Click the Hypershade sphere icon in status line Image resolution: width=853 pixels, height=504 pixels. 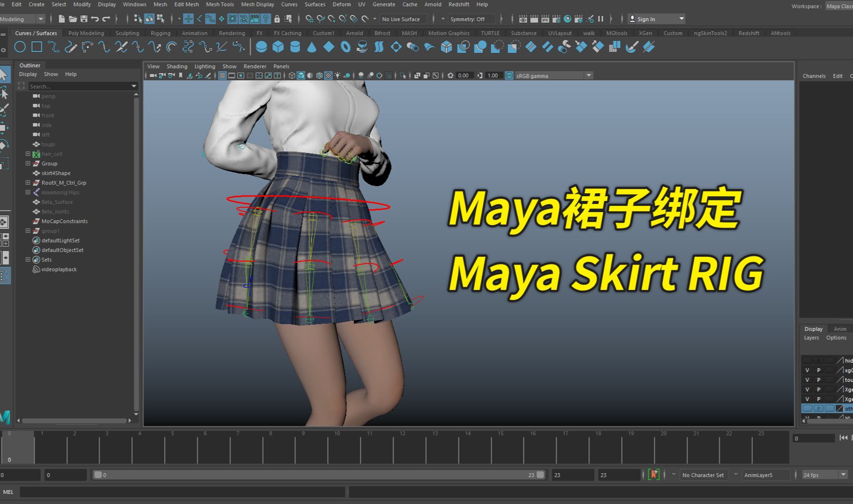point(567,19)
